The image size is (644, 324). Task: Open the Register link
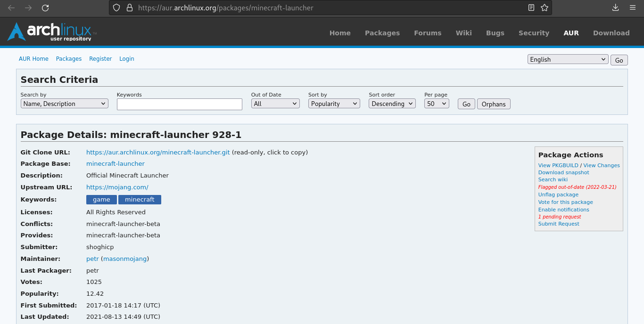(x=100, y=59)
